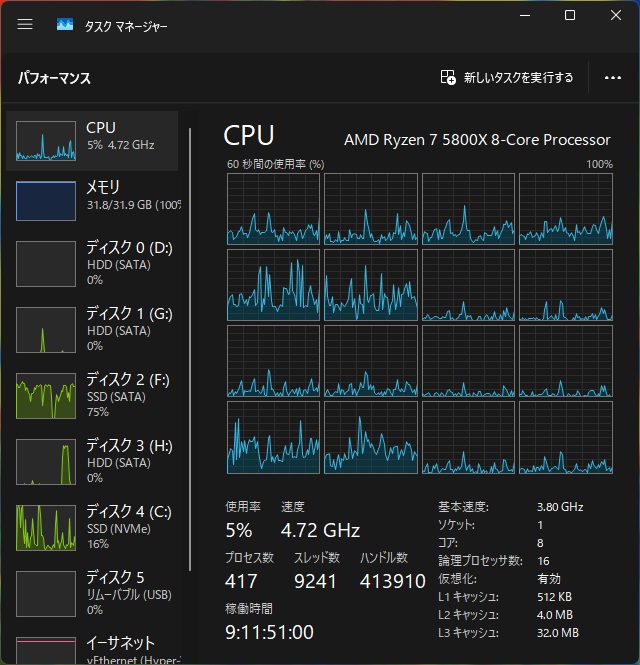
Task: Click the Task Manager app icon
Action: coord(65,24)
